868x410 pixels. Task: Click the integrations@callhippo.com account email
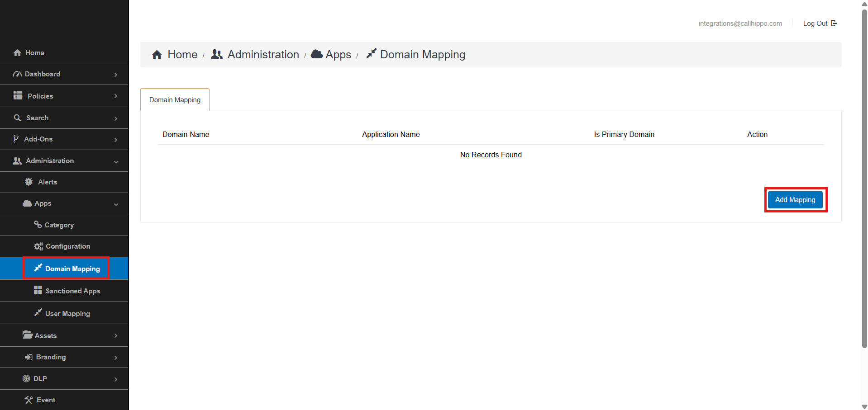(x=740, y=24)
